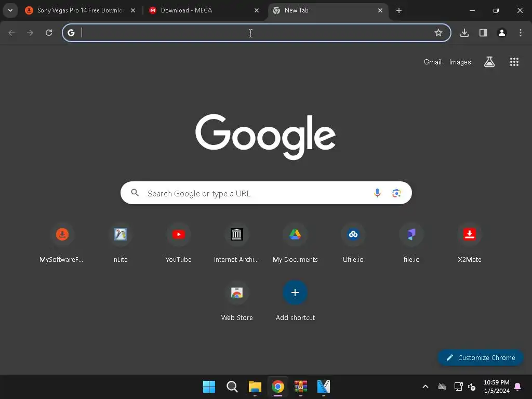Image resolution: width=532 pixels, height=399 pixels.
Task: Open a new tab with plus button
Action: [399, 10]
